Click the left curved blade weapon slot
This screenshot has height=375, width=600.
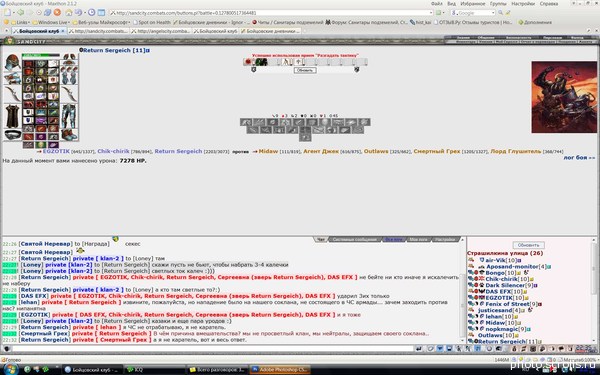coord(12,94)
